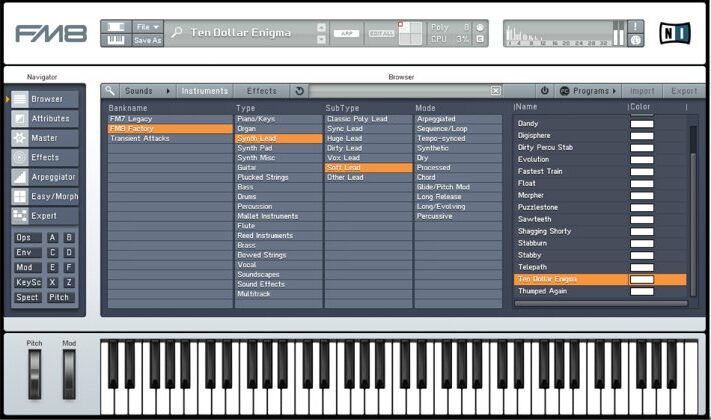This screenshot has width=711, height=420.
Task: Select operator D in the Expert section
Action: click(69, 253)
